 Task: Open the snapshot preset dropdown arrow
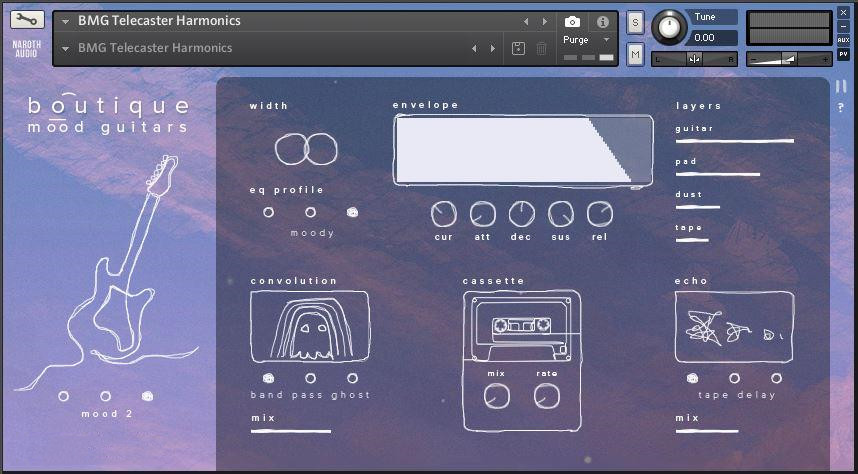click(66, 49)
